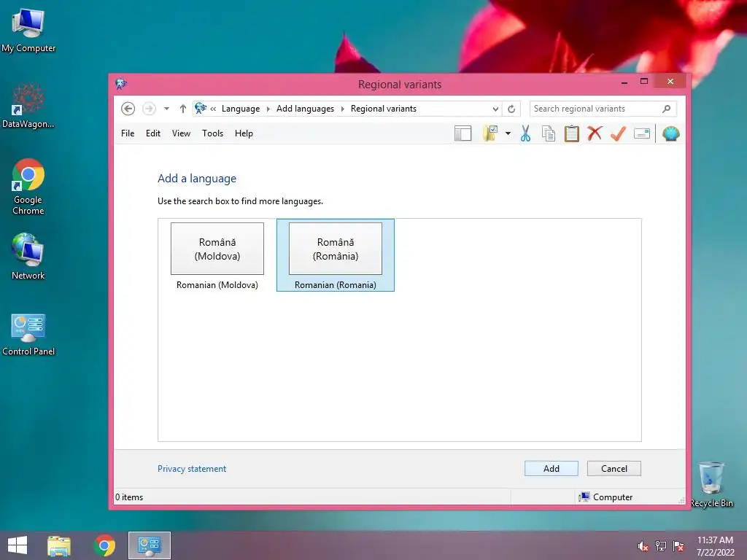Click the Properties toolbar icon

coord(642,134)
